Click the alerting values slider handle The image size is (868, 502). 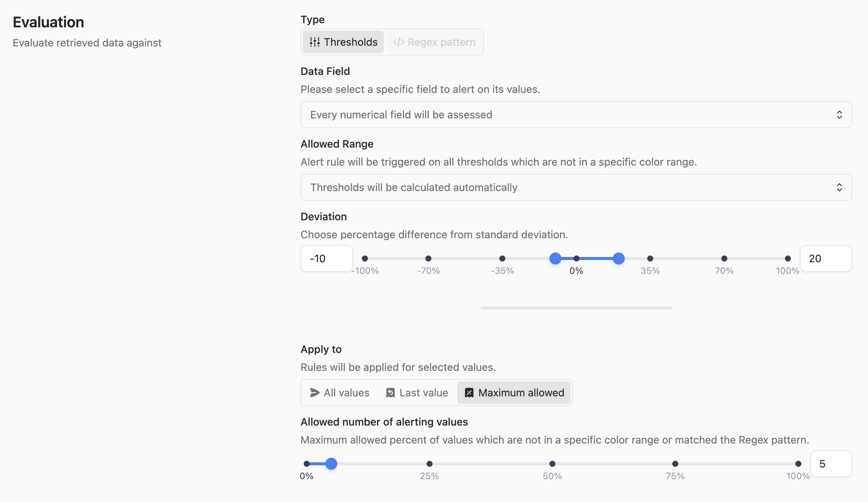click(x=331, y=464)
